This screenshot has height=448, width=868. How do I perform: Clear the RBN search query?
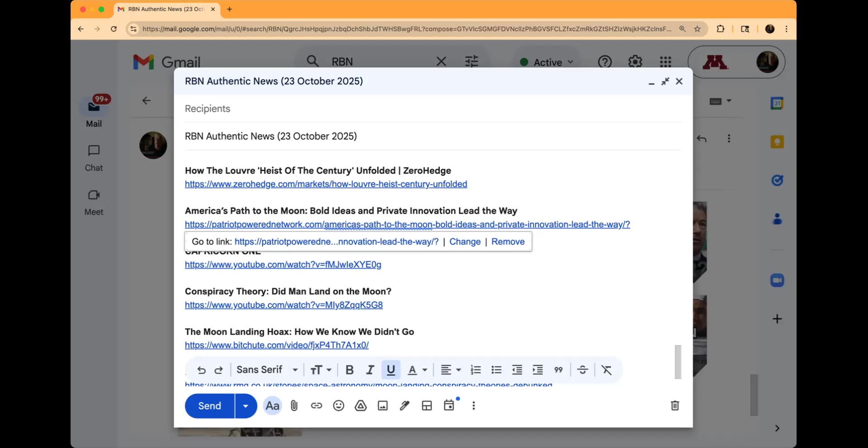tap(442, 61)
